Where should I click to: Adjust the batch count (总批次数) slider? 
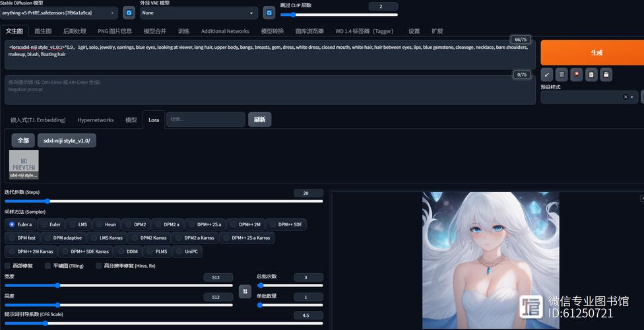click(x=290, y=285)
